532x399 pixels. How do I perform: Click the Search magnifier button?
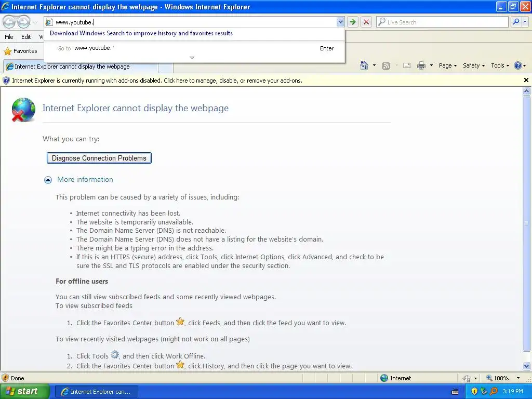pyautogui.click(x=516, y=22)
